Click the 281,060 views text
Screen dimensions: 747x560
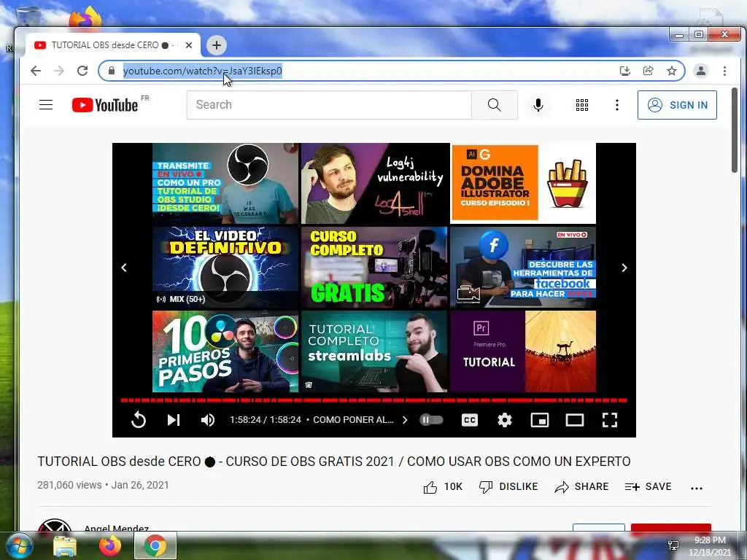click(x=69, y=485)
